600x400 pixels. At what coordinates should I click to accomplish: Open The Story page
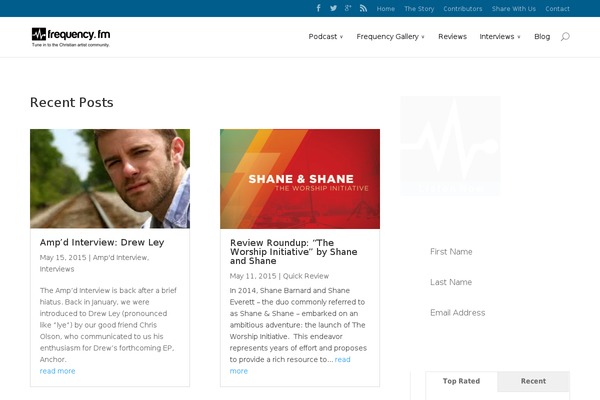[x=419, y=8]
